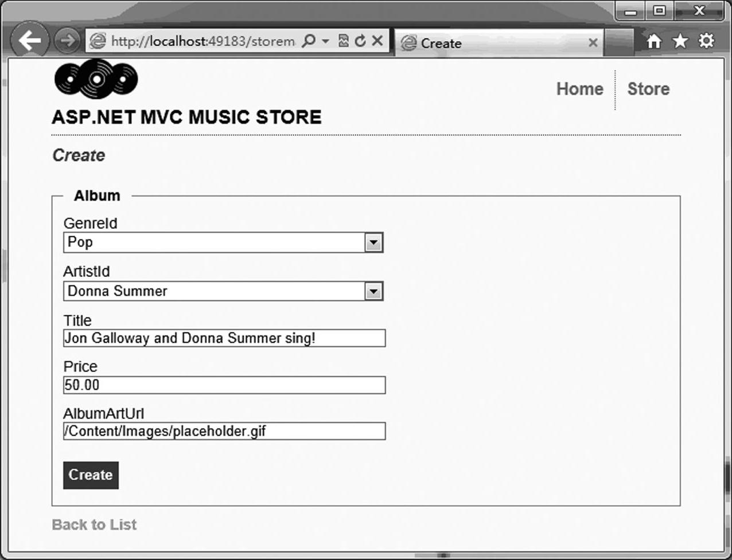Viewport: 732px width, 560px height.
Task: Click the browser Back arrow button
Action: tap(29, 40)
